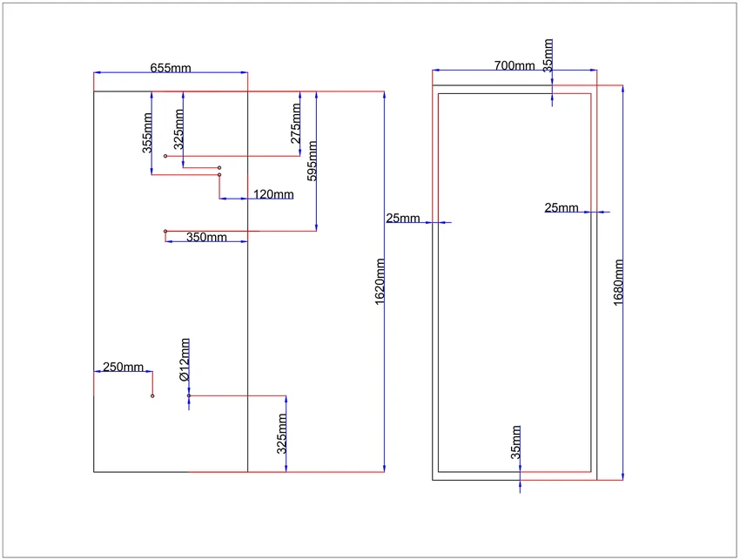
Task: Select the 25mm label left of the frame
Action: (x=402, y=218)
